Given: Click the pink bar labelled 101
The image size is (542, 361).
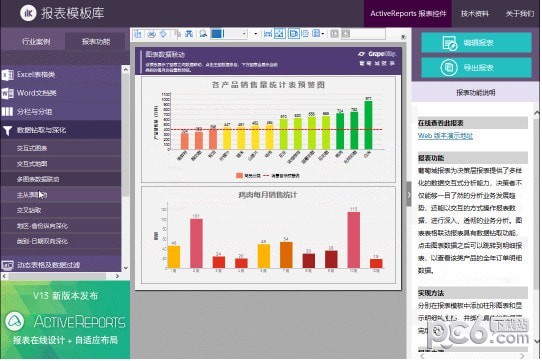Looking at the screenshot, I should click(196, 243).
